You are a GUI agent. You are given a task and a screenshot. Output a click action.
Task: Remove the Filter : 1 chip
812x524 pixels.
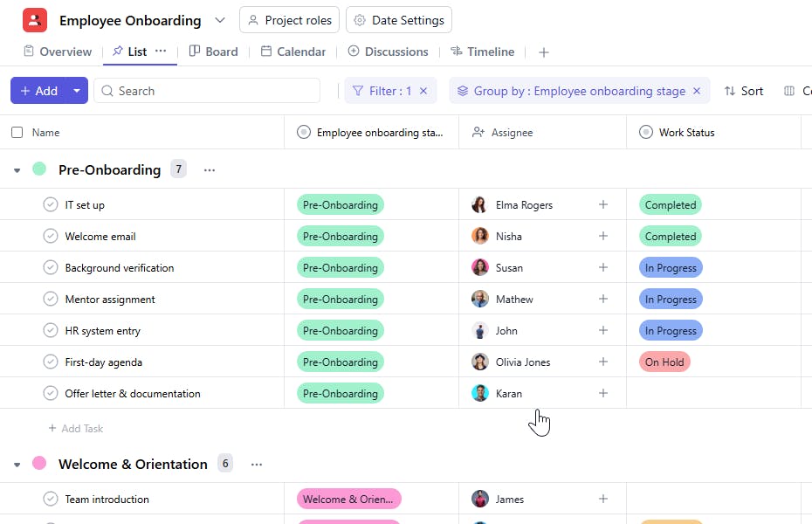[x=423, y=91]
